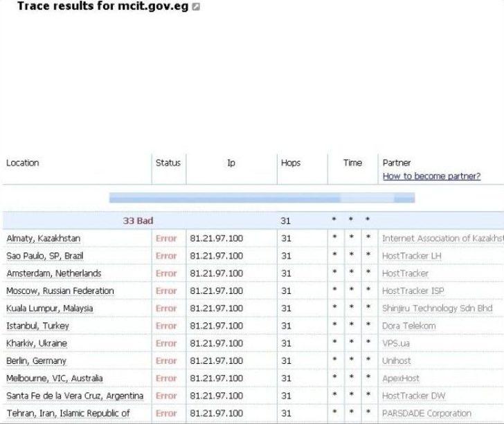Viewport: 504px width, 424px height.
Task: Open Almaty, Kazakhstan location link
Action: tap(44, 239)
